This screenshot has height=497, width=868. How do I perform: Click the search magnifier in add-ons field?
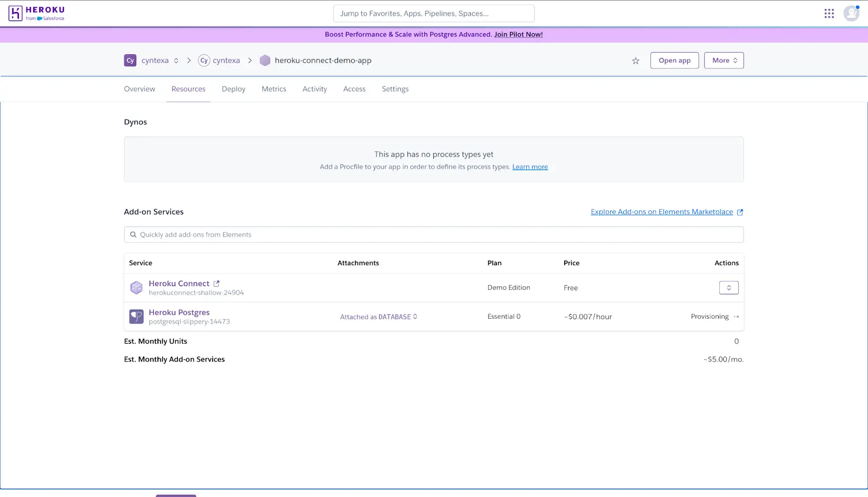tap(133, 234)
